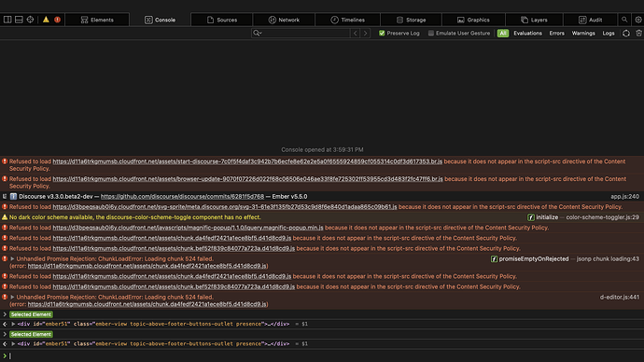Open the start-discourse .br.js asset link
The height and width of the screenshot is (362, 644).
pyautogui.click(x=247, y=161)
